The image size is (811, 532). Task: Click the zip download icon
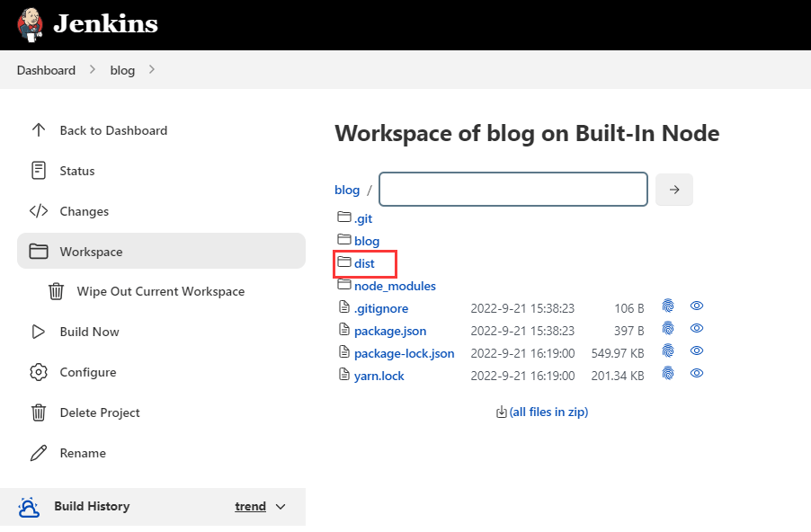501,412
